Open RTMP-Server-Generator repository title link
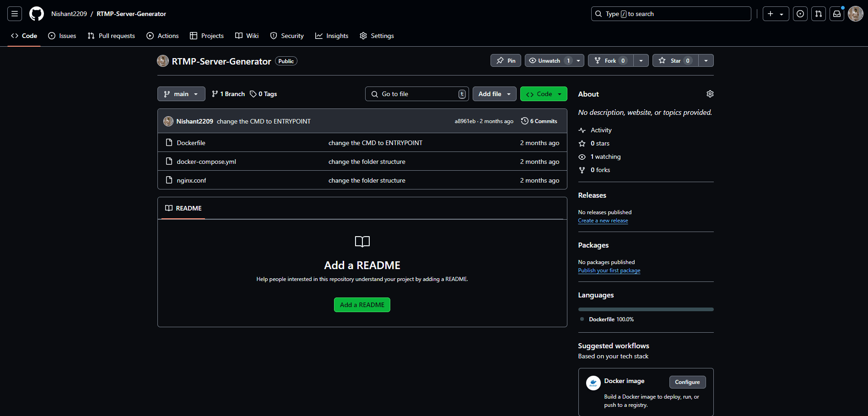The image size is (868, 416). pyautogui.click(x=221, y=61)
